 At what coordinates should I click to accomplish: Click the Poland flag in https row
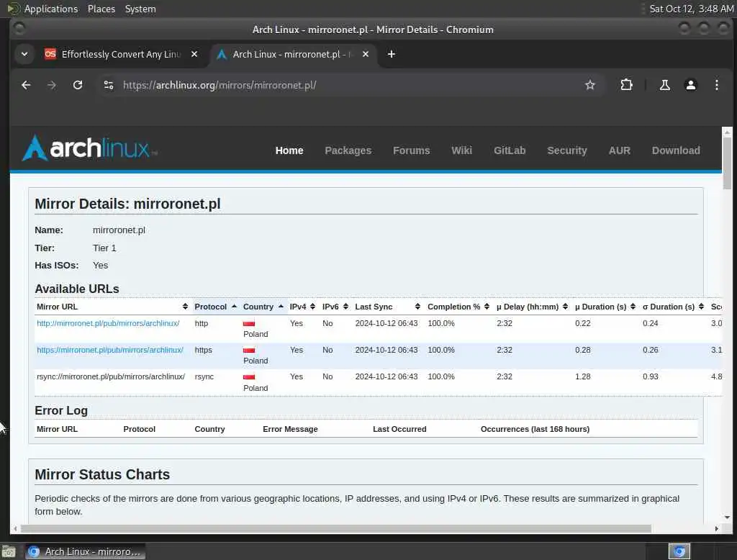[x=248, y=351]
